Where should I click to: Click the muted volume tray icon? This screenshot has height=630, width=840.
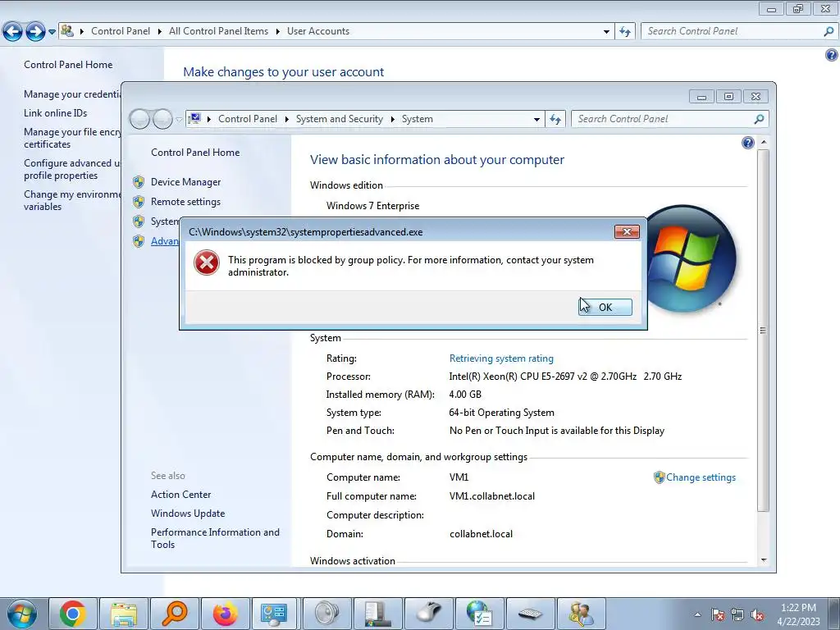tap(758, 615)
